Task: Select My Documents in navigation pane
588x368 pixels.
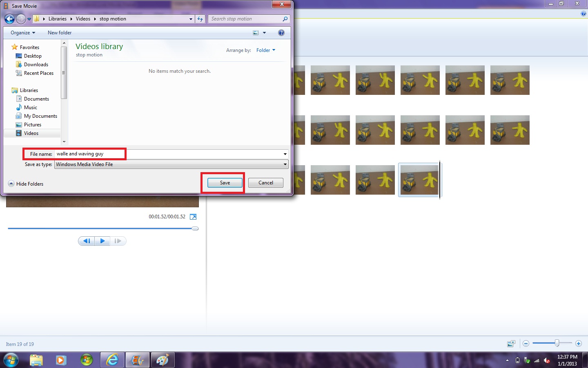Action: [40, 116]
